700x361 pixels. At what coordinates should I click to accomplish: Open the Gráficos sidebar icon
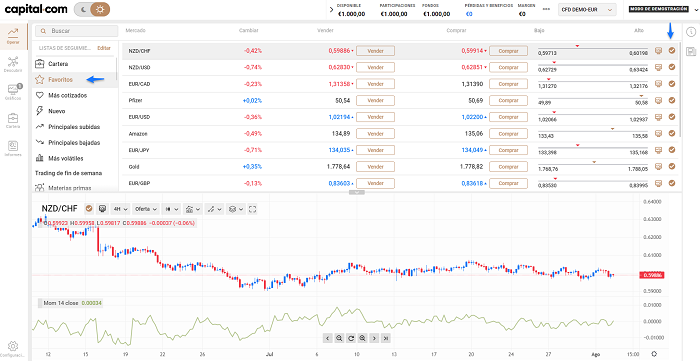point(12,92)
